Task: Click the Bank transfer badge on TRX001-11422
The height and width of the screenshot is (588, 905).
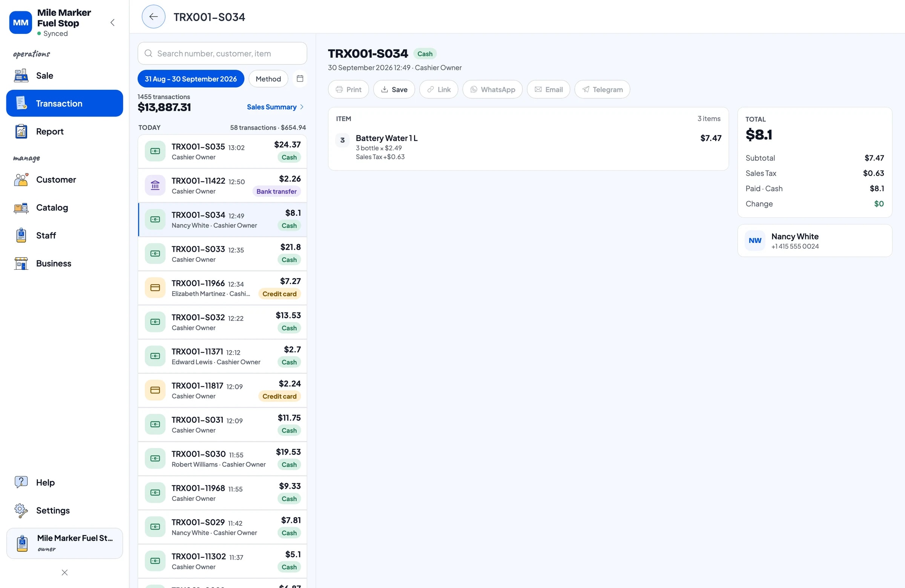Action: [276, 191]
